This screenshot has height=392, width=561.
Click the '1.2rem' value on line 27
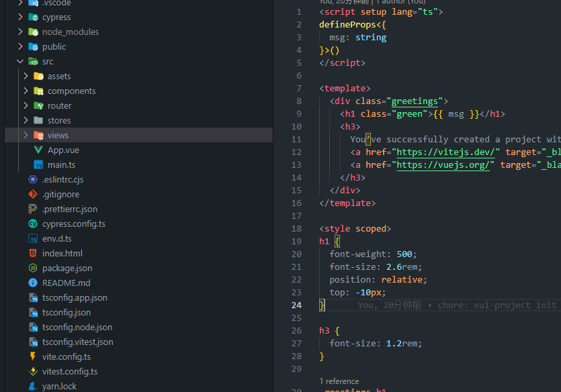tap(402, 344)
